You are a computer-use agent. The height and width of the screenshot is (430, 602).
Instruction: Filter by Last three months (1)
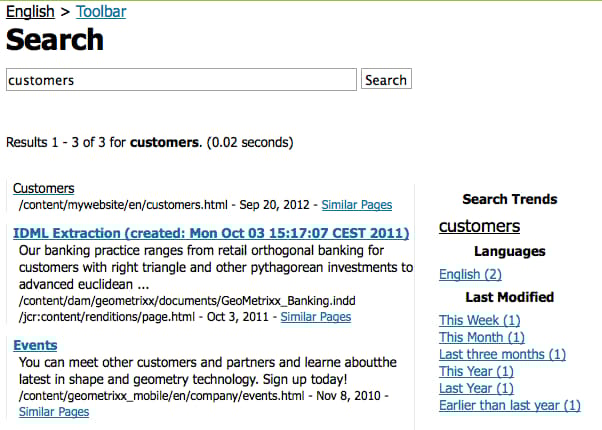[x=503, y=354]
